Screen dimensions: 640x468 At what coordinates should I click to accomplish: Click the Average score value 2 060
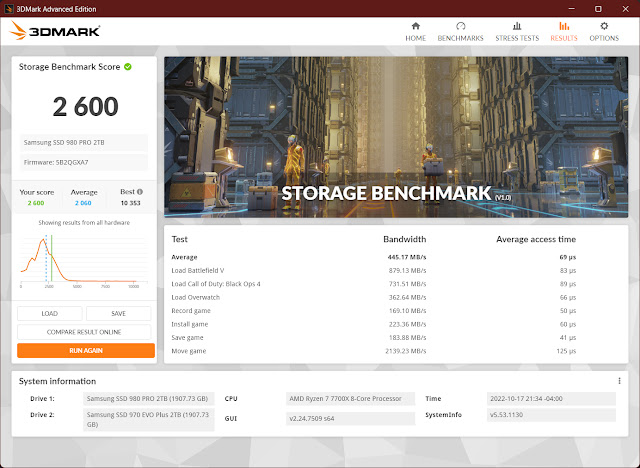coord(83,203)
